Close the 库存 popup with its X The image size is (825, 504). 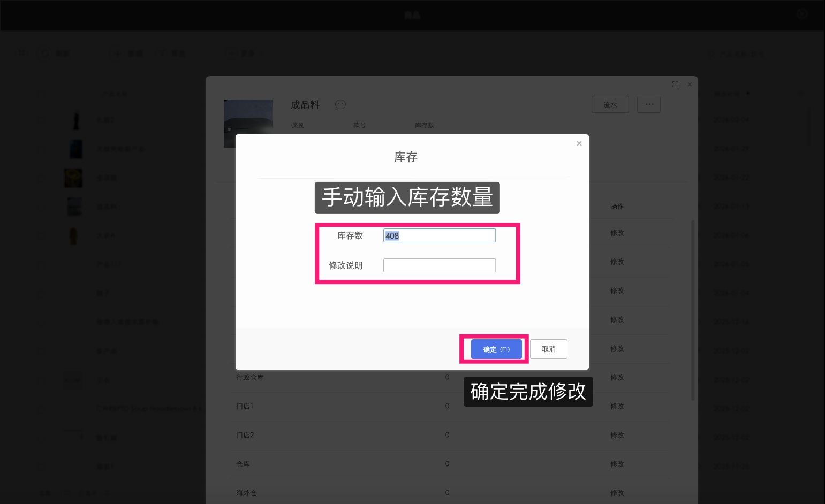[x=579, y=143]
